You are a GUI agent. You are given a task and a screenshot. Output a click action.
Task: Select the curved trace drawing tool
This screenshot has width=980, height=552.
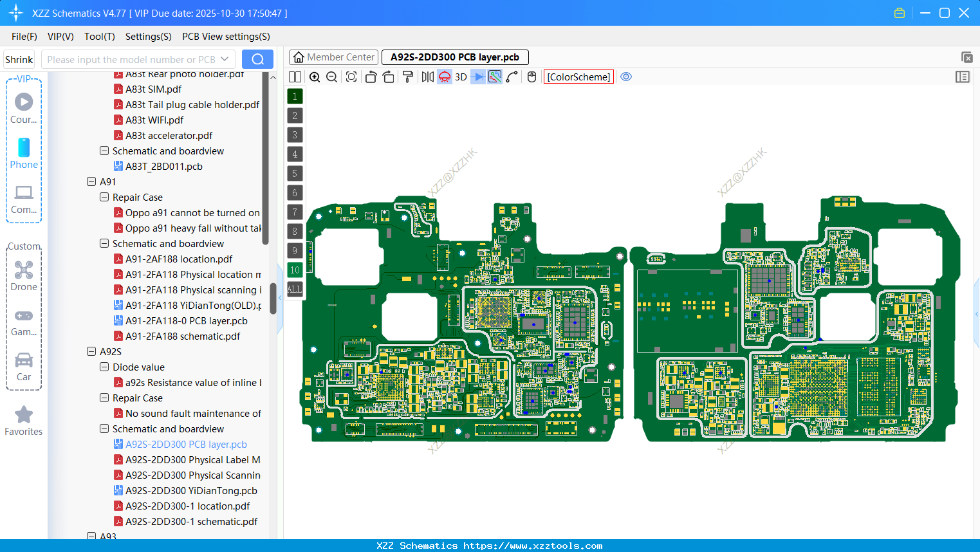coord(512,77)
